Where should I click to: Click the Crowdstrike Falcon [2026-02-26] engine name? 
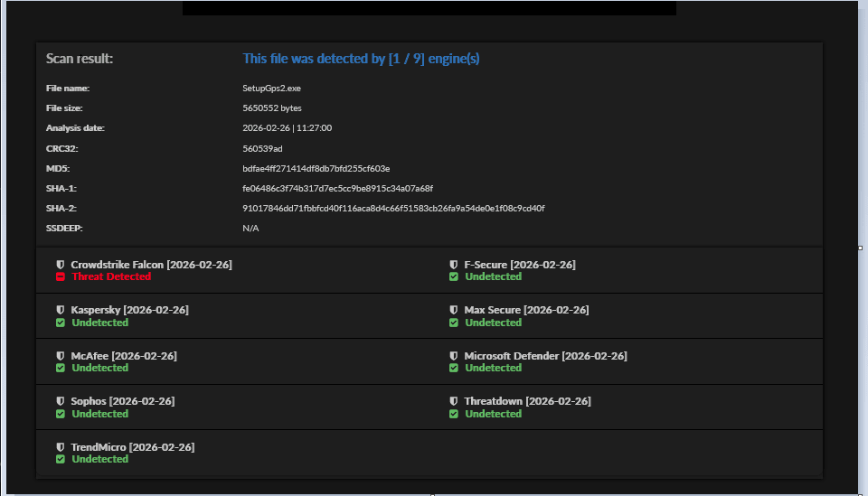coord(152,265)
